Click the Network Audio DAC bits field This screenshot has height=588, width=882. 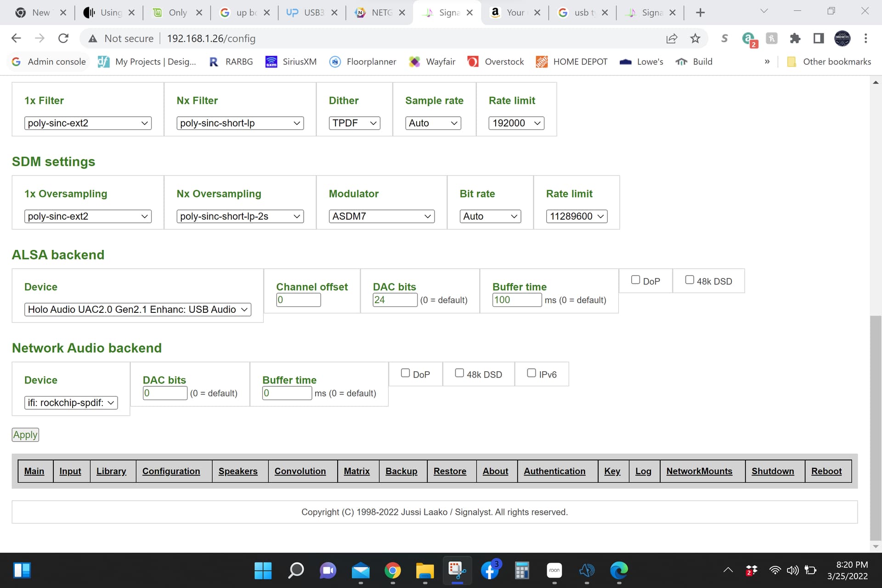(165, 393)
